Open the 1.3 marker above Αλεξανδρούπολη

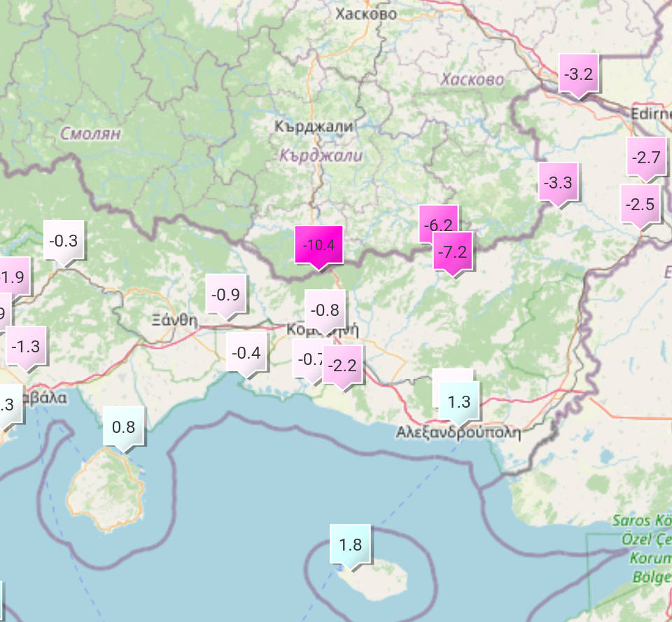pyautogui.click(x=458, y=401)
